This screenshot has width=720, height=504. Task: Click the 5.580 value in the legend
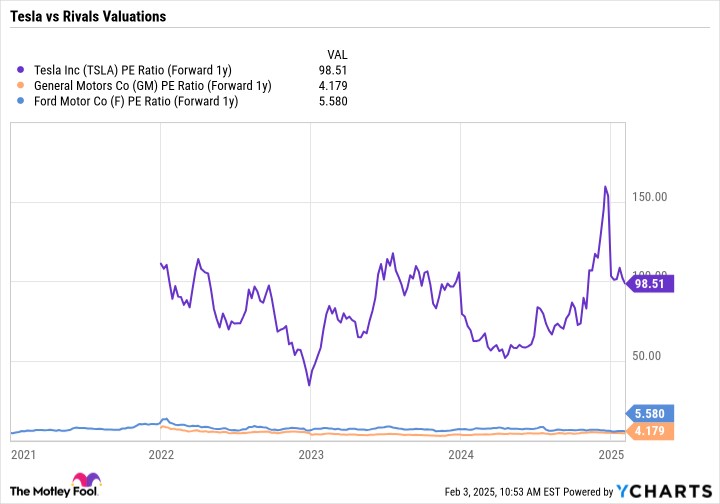pyautogui.click(x=333, y=101)
